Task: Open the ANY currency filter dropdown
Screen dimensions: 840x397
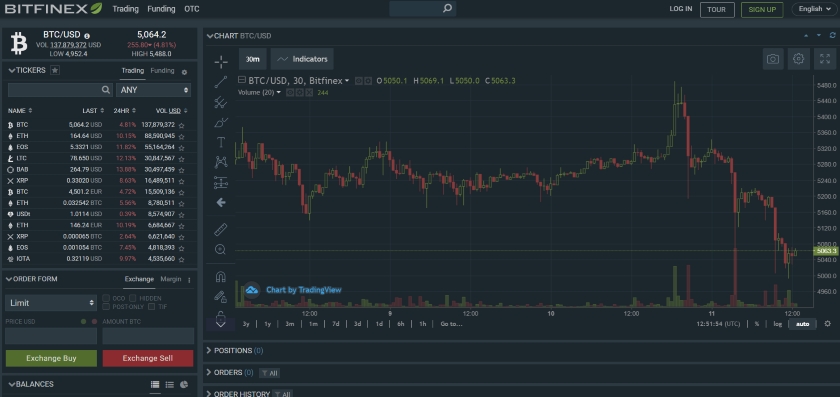Action: pos(154,90)
